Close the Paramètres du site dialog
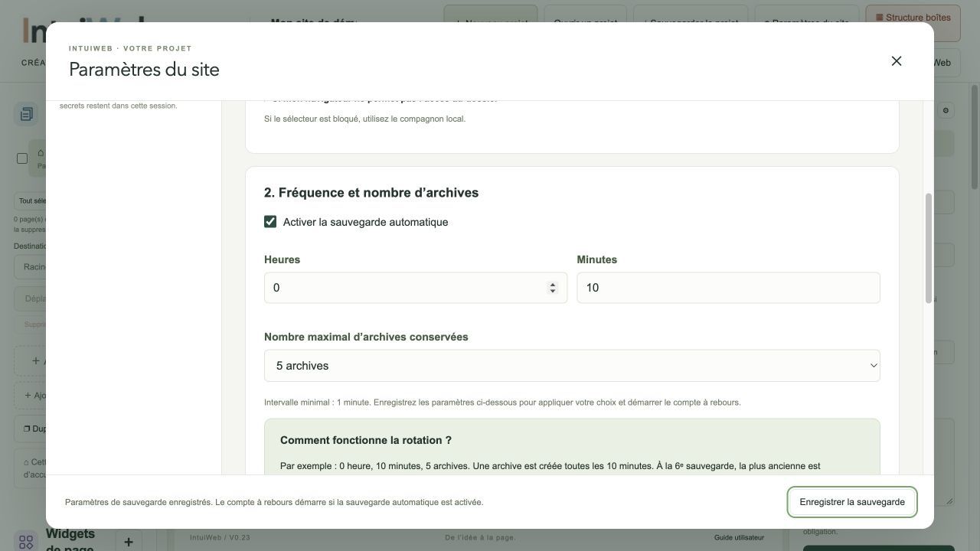This screenshot has width=980, height=551. [897, 61]
